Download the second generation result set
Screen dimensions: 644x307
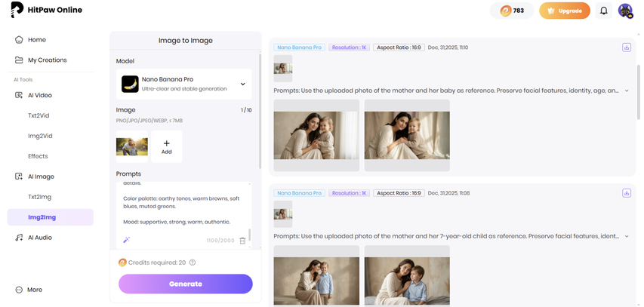coord(626,193)
